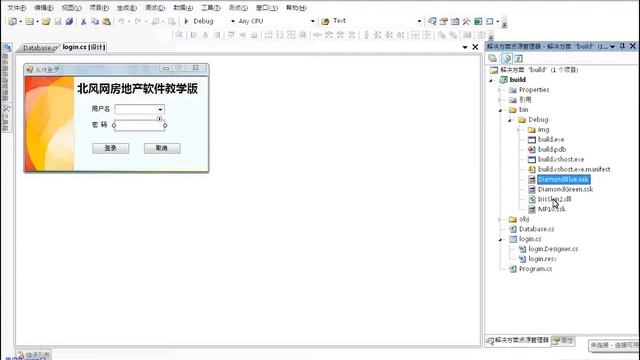Click Properties icon in Solution Explorer toolbar
Screen dimensions: 640x360
point(493,58)
